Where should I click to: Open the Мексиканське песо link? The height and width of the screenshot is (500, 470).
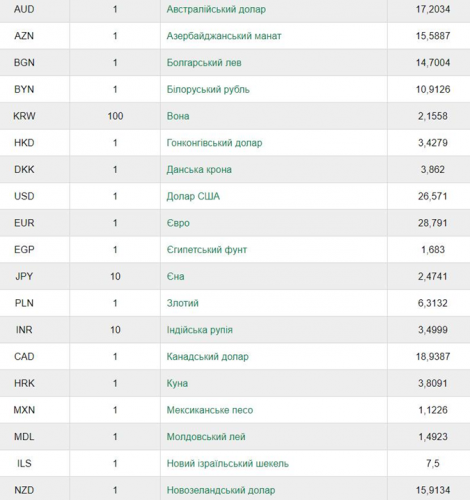pyautogui.click(x=210, y=410)
